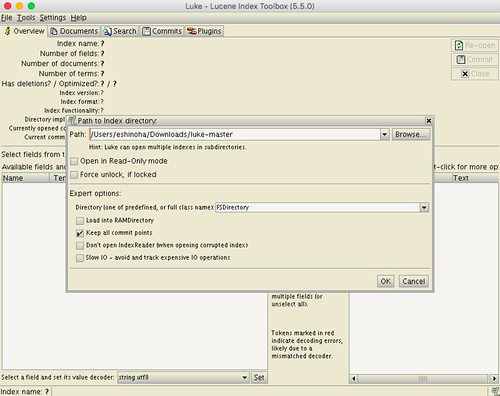Click the green maximize window button
This screenshot has width=500, height=396.
[31, 6]
